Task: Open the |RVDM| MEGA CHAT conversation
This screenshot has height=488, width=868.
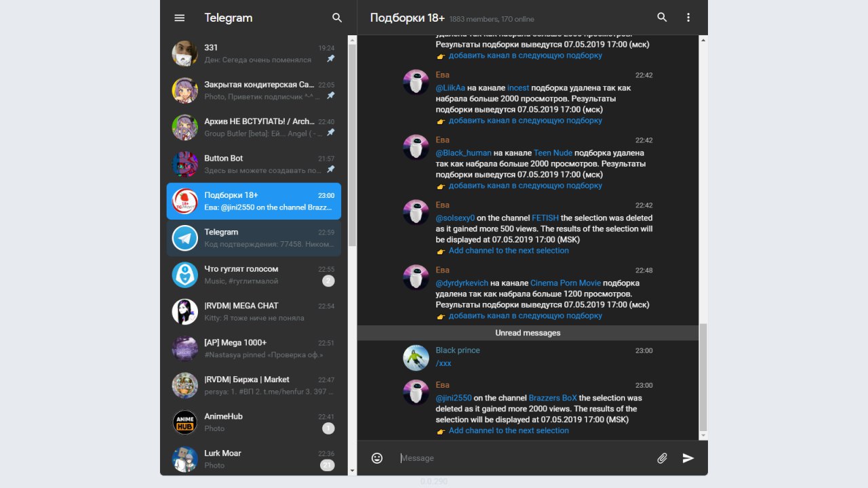Action: coord(254,312)
